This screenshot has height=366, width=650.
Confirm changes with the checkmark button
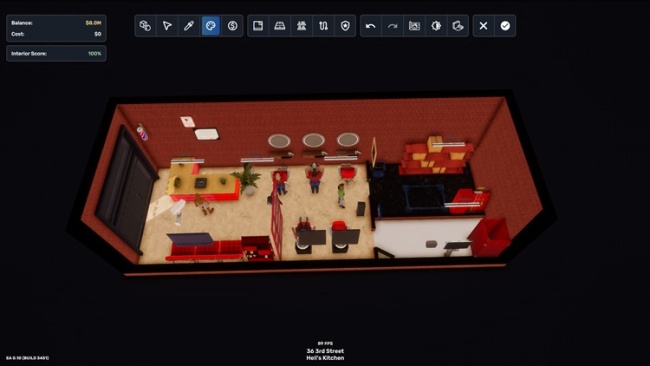click(505, 26)
